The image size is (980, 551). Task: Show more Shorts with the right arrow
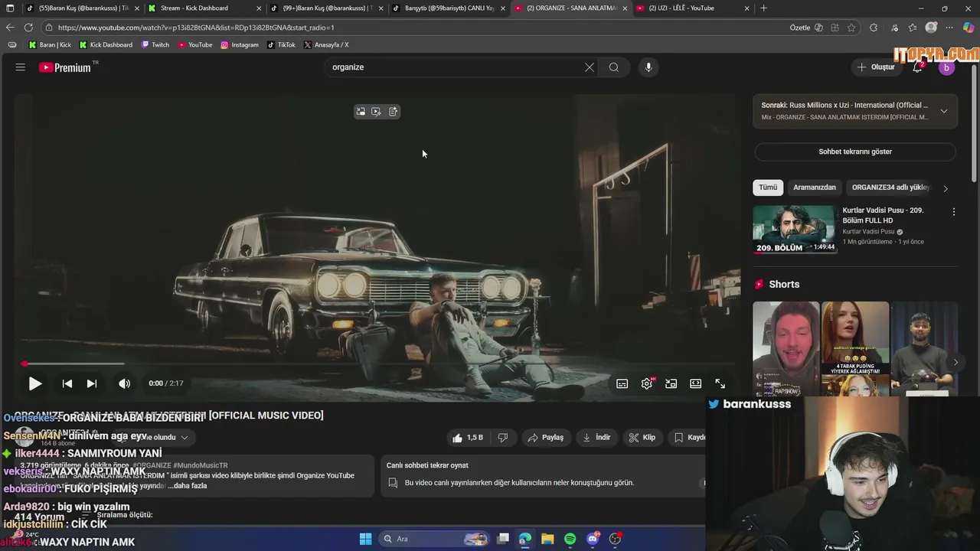[955, 363]
